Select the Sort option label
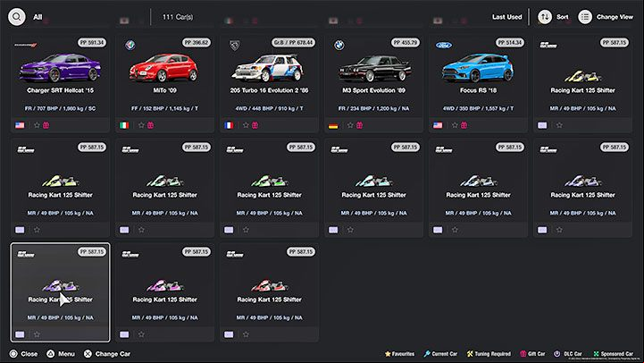 tap(562, 17)
